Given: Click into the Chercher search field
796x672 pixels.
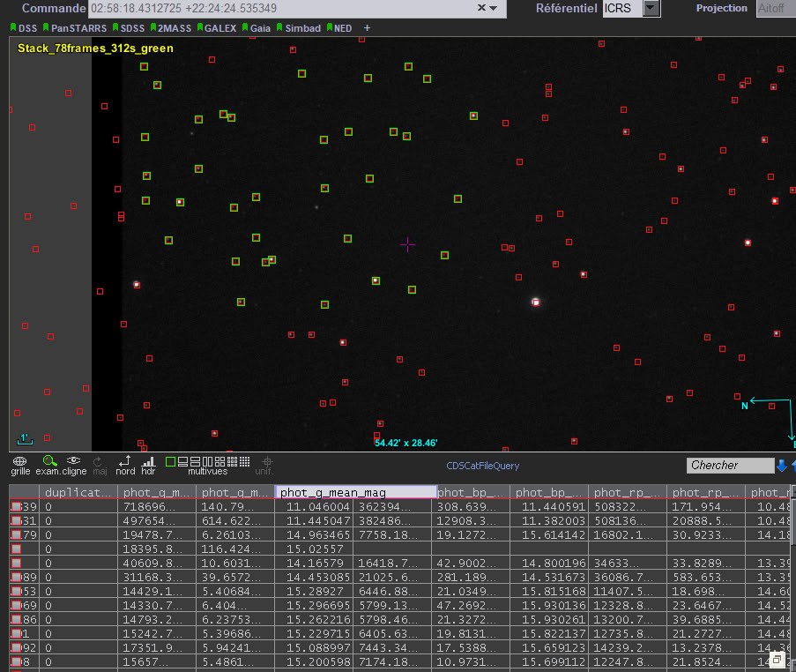Looking at the screenshot, I should [730, 466].
